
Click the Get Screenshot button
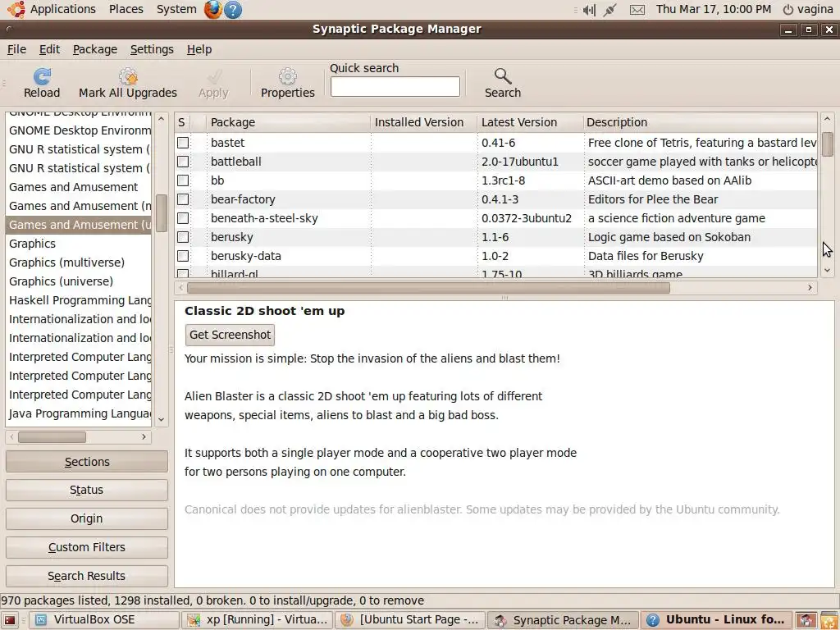tap(230, 335)
